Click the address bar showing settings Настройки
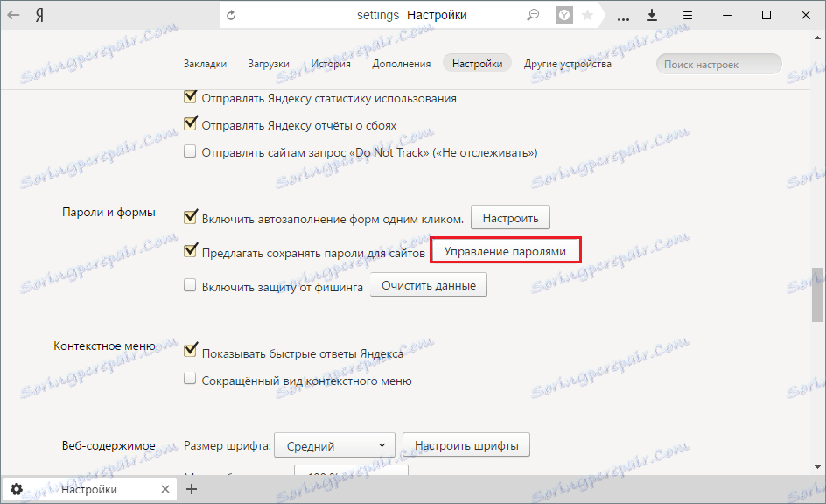826x504 pixels. (412, 15)
